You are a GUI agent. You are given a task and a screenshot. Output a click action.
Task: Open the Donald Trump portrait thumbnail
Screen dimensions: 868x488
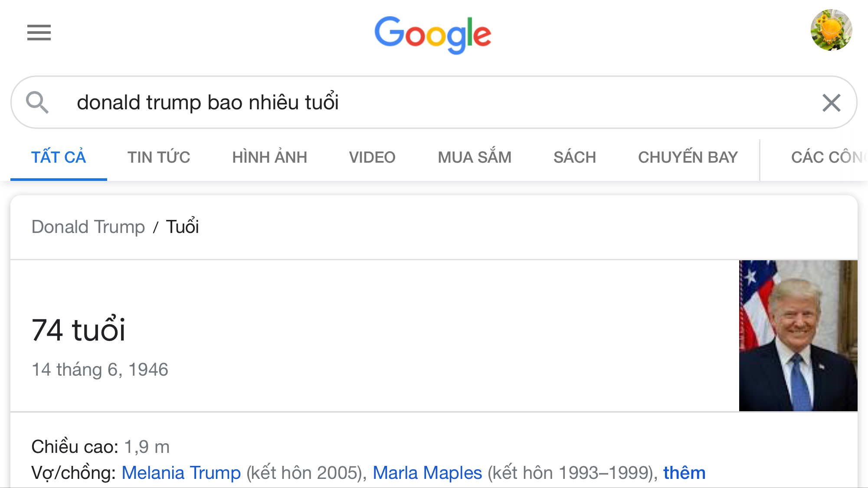pos(798,336)
